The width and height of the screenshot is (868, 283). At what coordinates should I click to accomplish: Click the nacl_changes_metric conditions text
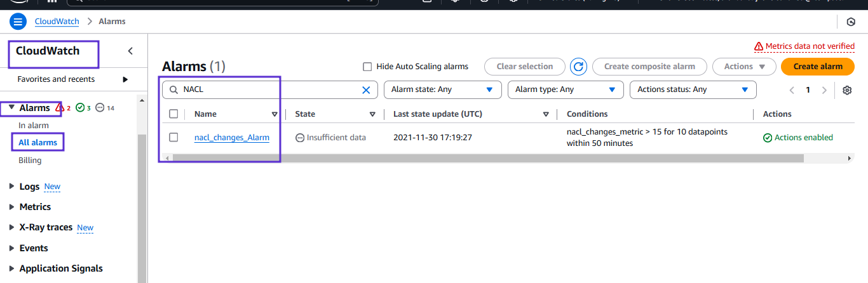tap(647, 138)
